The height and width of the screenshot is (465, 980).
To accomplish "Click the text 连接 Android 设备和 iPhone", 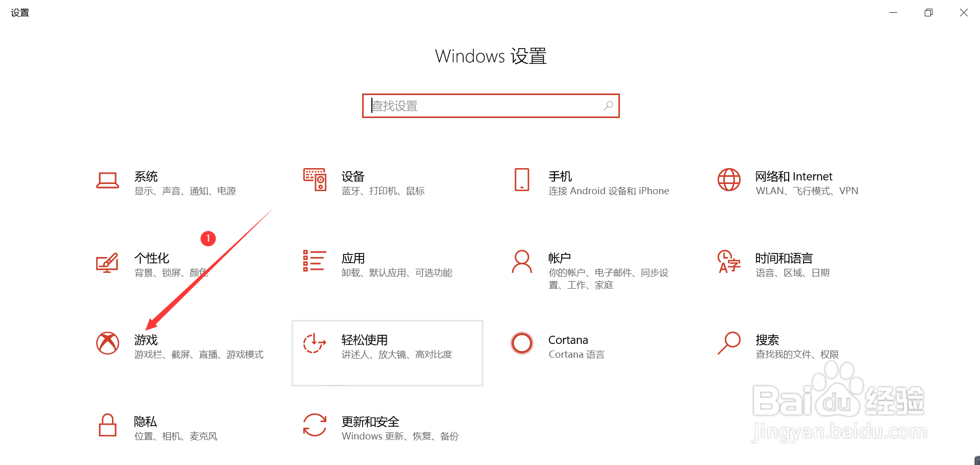I will pos(609,191).
